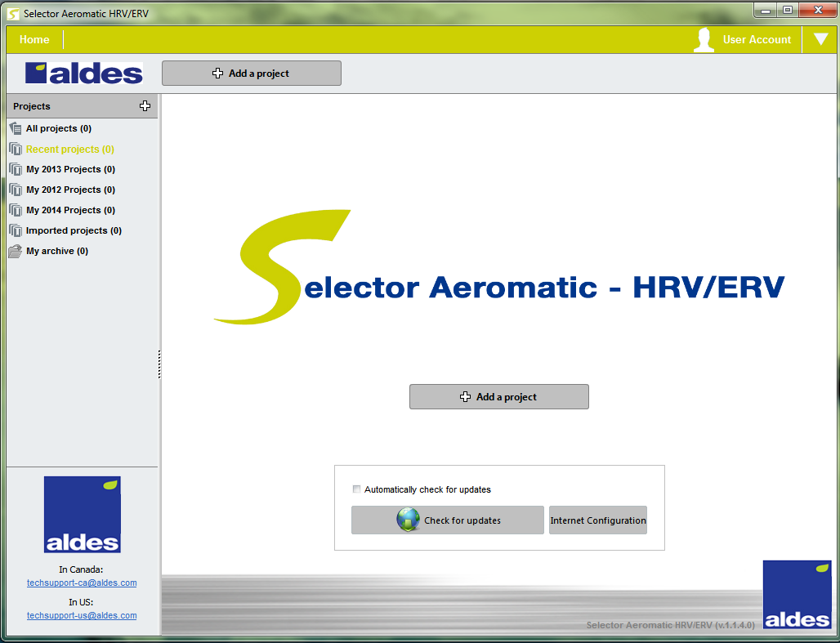
Task: Click the center Add a project button
Action: (x=498, y=396)
